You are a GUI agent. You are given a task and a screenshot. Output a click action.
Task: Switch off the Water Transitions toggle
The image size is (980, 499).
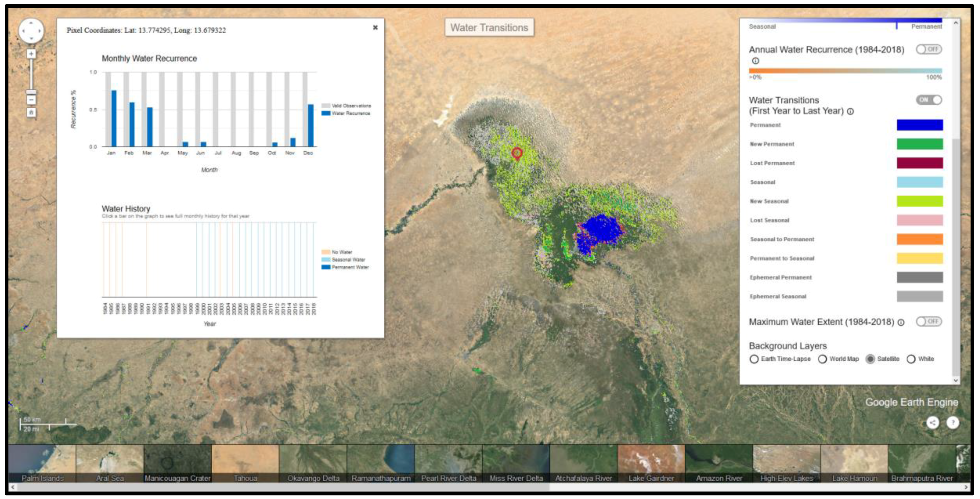[x=928, y=100]
